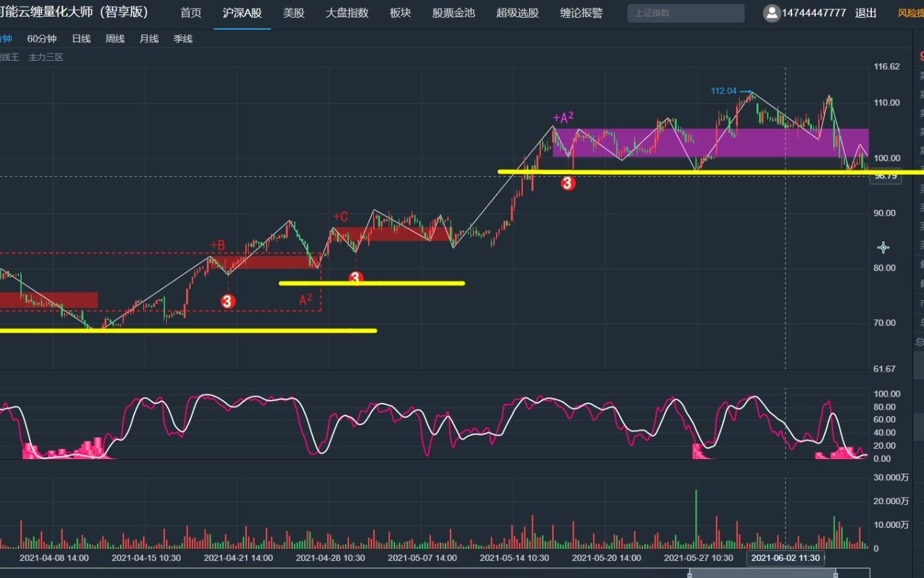Click the 112.04 high price marker
The height and width of the screenshot is (578, 924).
pyautogui.click(x=724, y=91)
